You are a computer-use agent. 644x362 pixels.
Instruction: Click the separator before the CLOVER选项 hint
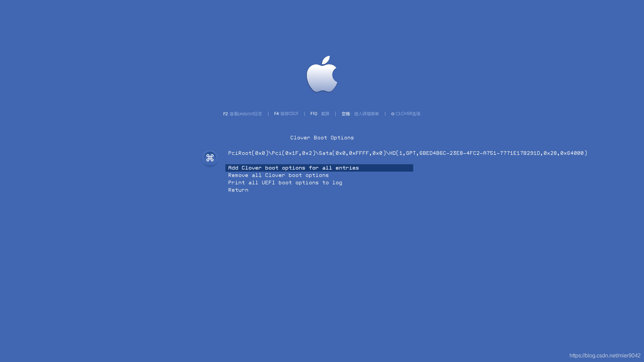tap(385, 114)
